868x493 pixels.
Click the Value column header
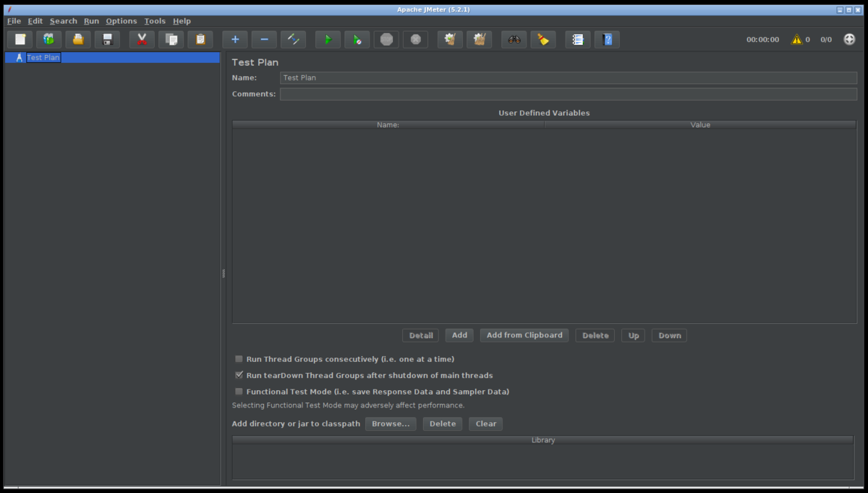click(x=700, y=125)
